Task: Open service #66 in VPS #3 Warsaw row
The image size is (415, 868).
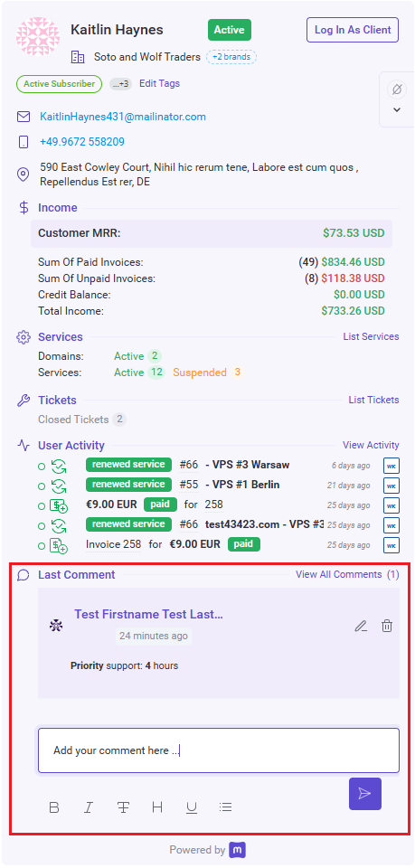Action: tap(189, 465)
